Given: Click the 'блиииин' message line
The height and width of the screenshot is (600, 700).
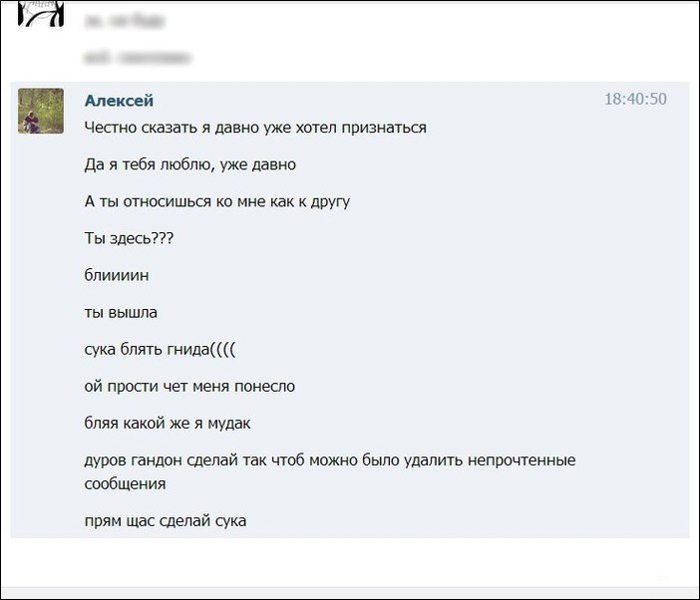Looking at the screenshot, I should 117,275.
